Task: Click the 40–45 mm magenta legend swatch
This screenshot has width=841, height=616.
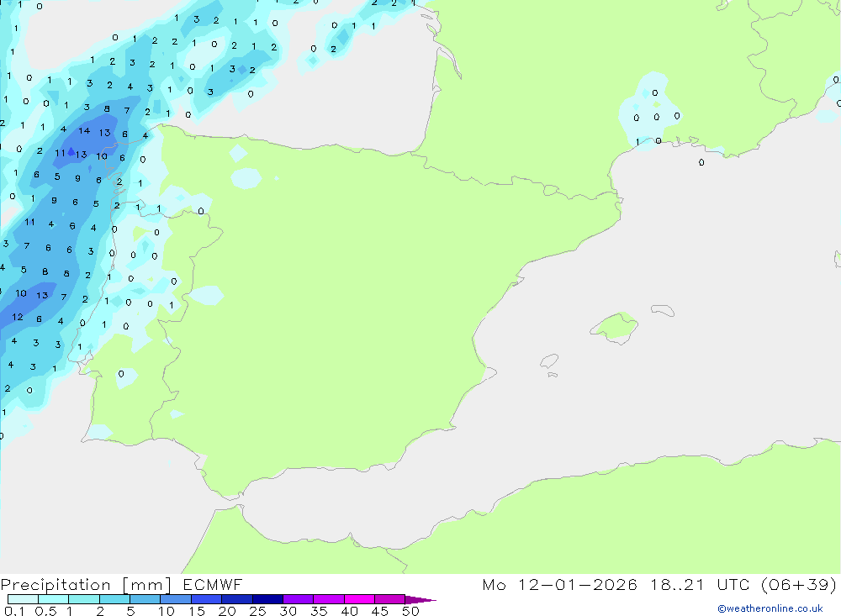Action: [x=359, y=599]
